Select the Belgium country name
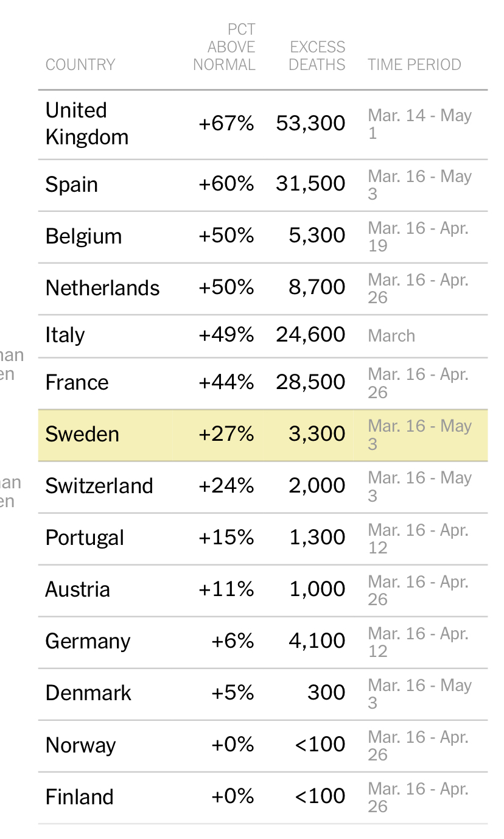This screenshot has width=504, height=839. pyautogui.click(x=83, y=236)
